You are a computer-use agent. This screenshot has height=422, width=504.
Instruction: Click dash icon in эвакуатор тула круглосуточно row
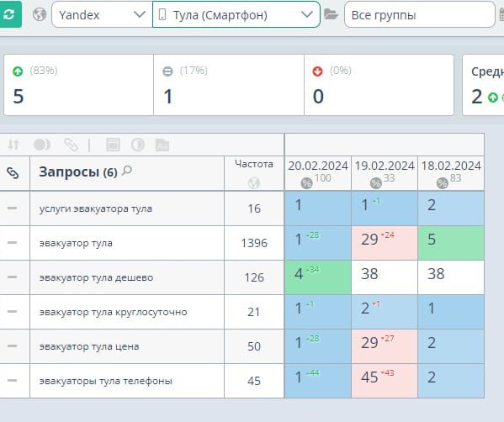click(x=13, y=311)
